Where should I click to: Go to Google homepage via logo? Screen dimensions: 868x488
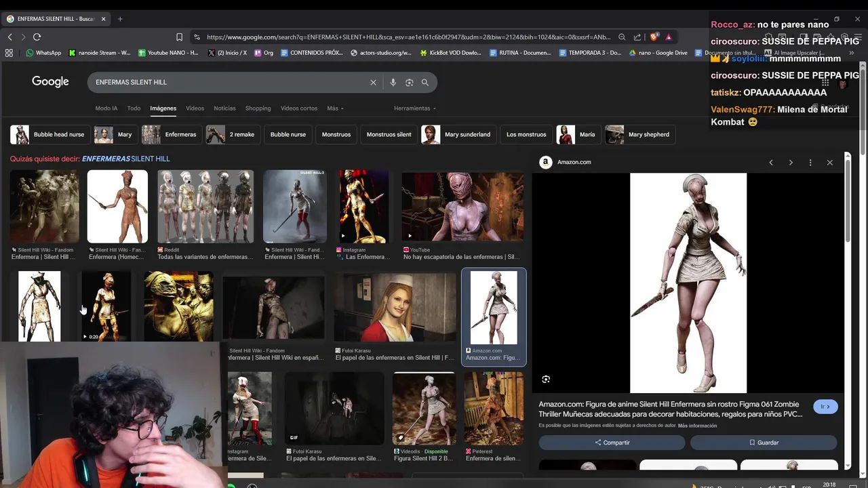click(x=50, y=82)
